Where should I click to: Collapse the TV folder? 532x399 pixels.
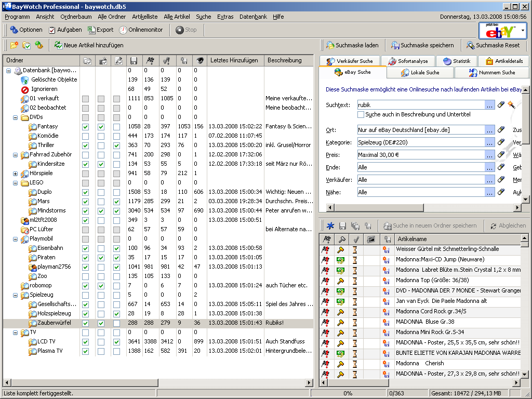click(15, 332)
